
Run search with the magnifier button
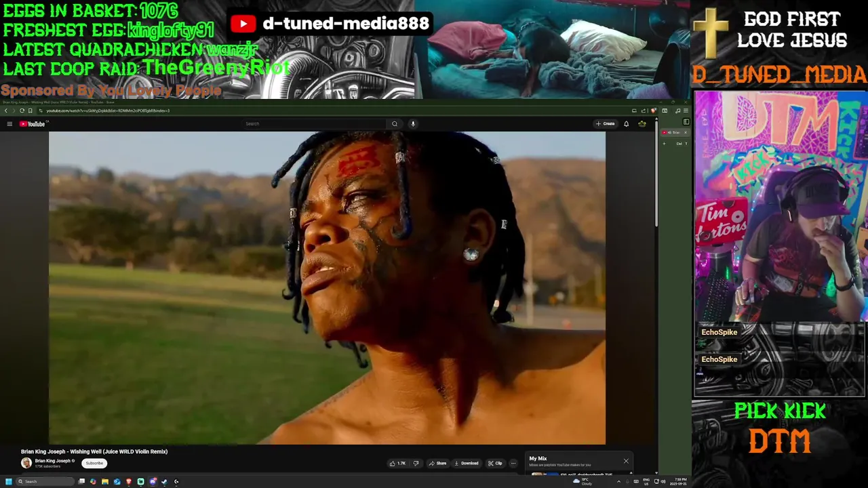tap(395, 123)
